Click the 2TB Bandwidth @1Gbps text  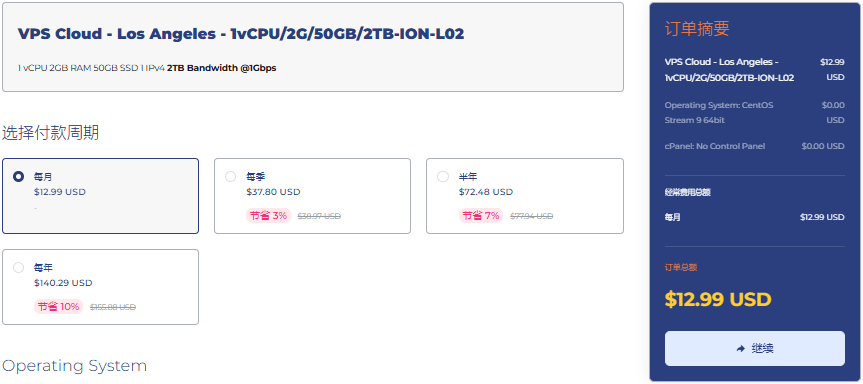point(222,68)
